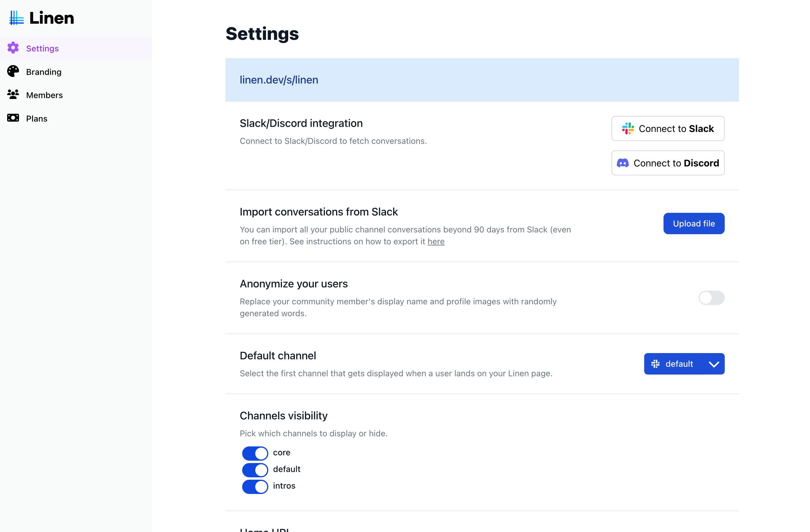Click the Linen logo icon
This screenshot has height=532, width=810.
tap(16, 18)
